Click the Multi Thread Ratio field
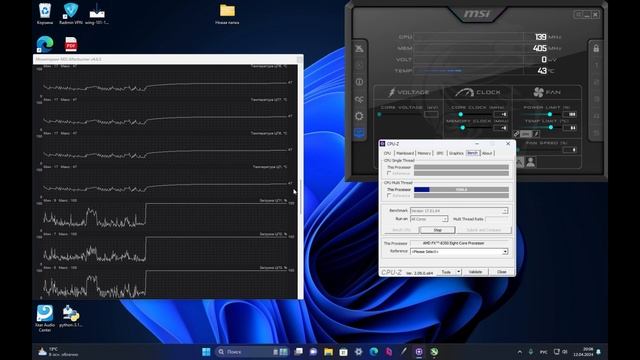The image size is (640, 360). click(x=497, y=219)
